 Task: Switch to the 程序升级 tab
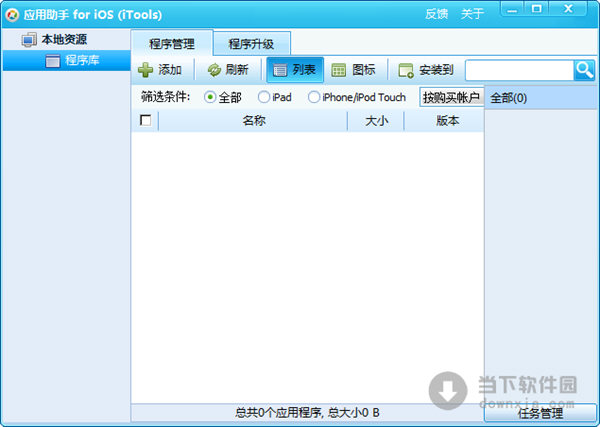(x=251, y=44)
